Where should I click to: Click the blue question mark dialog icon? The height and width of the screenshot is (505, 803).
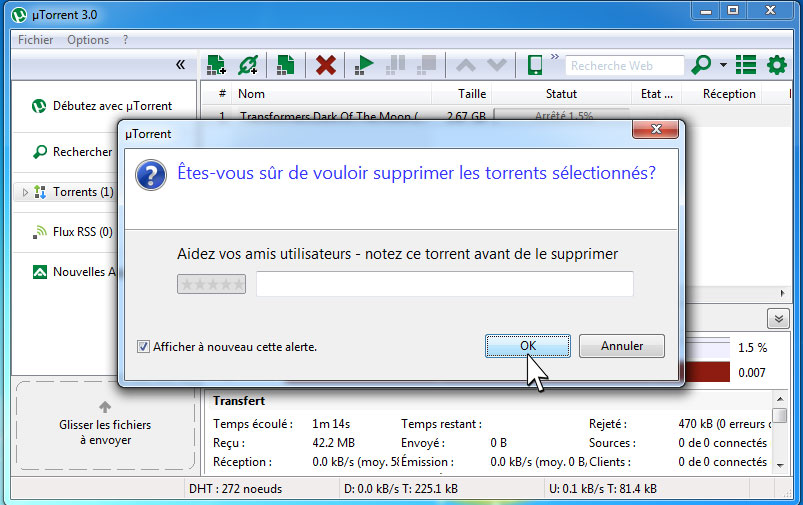click(151, 175)
